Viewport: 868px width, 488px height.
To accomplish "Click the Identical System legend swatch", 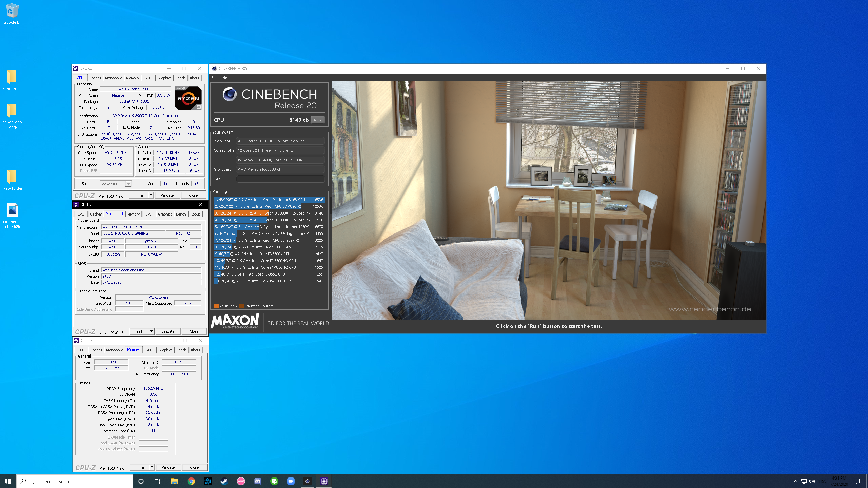I will (242, 306).
